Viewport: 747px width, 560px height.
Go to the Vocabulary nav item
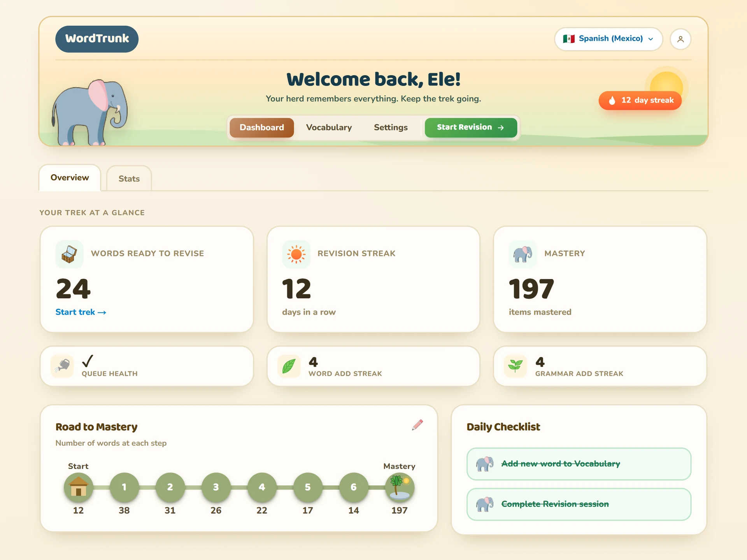tap(329, 128)
